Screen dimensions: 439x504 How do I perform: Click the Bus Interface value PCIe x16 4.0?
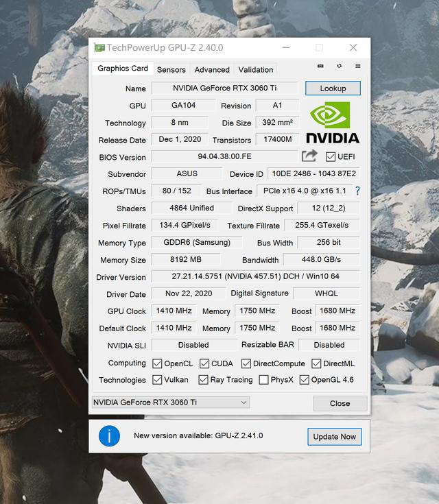click(x=305, y=191)
